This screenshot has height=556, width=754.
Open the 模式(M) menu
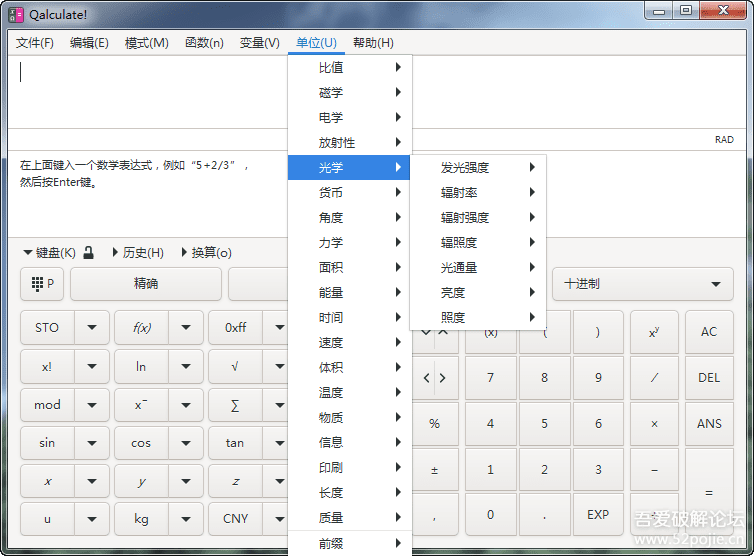pos(147,43)
